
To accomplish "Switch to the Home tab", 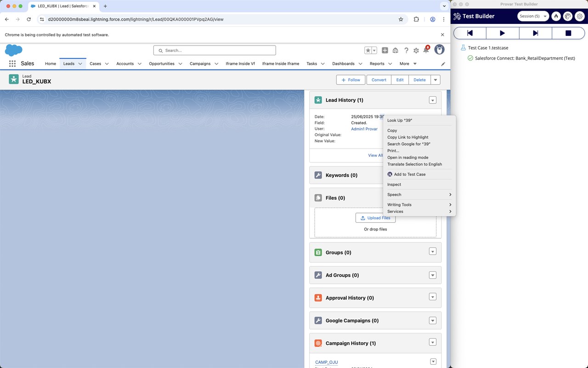I will [x=51, y=64].
